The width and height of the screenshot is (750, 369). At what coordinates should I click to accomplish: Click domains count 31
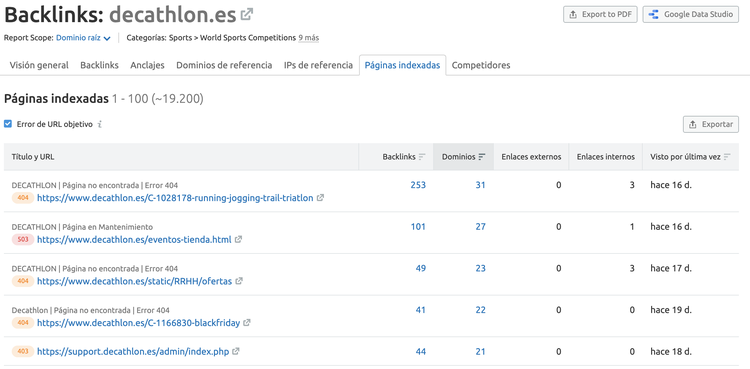[480, 185]
